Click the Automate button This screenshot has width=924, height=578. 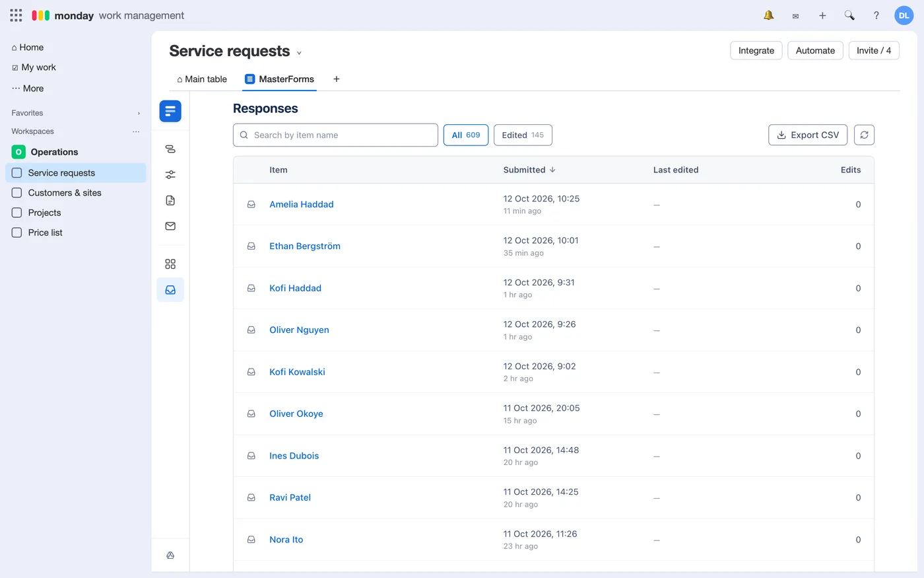click(x=815, y=50)
